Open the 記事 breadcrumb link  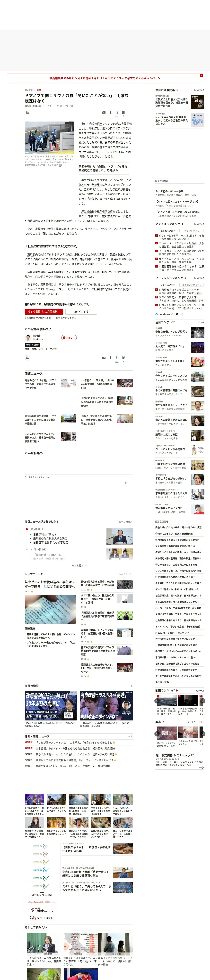coord(39,90)
